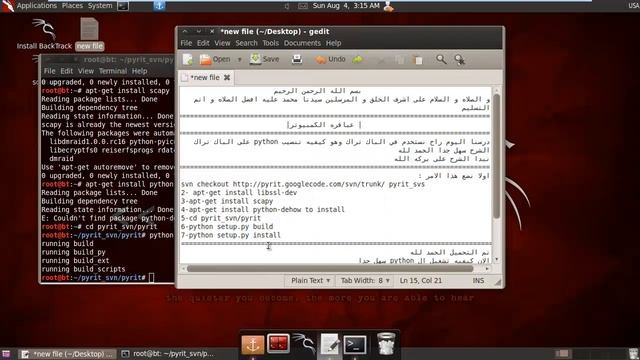Viewport: 640px width, 360px height.
Task: Select the 'new file' desktop icon
Action: pyautogui.click(x=89, y=34)
